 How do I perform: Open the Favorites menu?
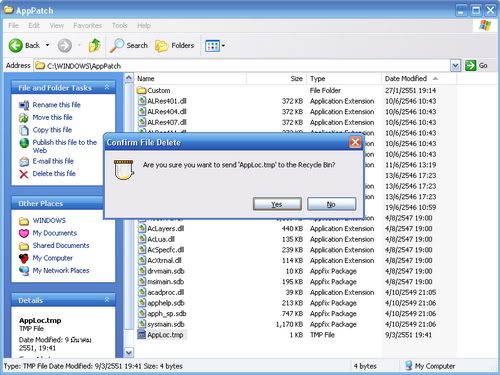point(87,26)
